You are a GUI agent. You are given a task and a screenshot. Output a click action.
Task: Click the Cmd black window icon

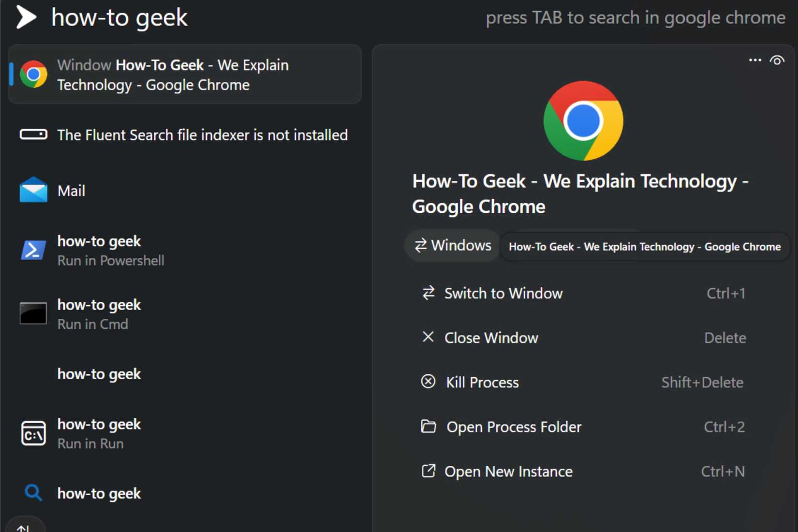tap(33, 313)
